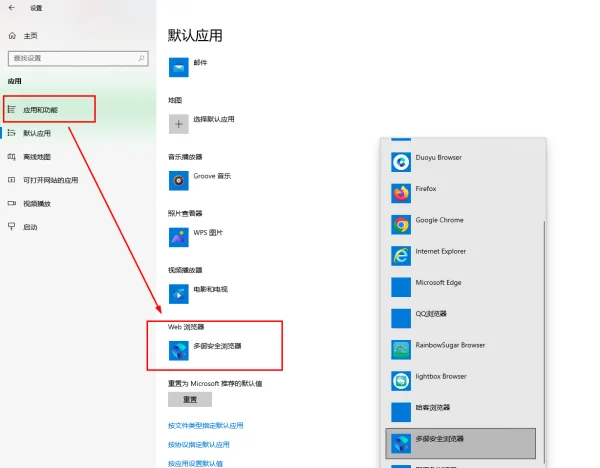Viewport: 600px width, 468px height.
Task: Choose QQ浏览器 in the list
Action: [x=462, y=318]
